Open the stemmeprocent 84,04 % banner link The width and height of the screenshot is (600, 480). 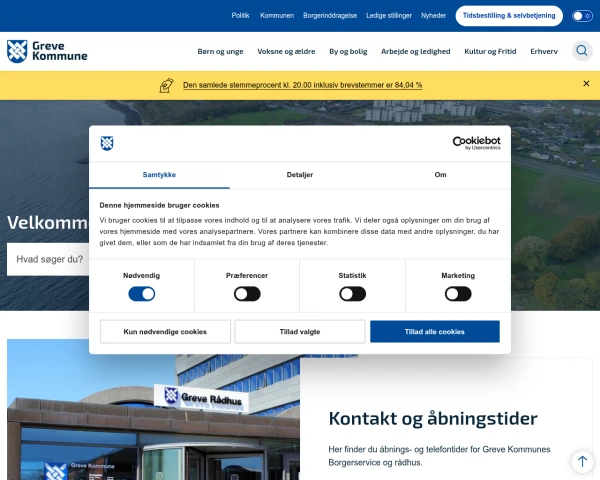[x=302, y=85]
